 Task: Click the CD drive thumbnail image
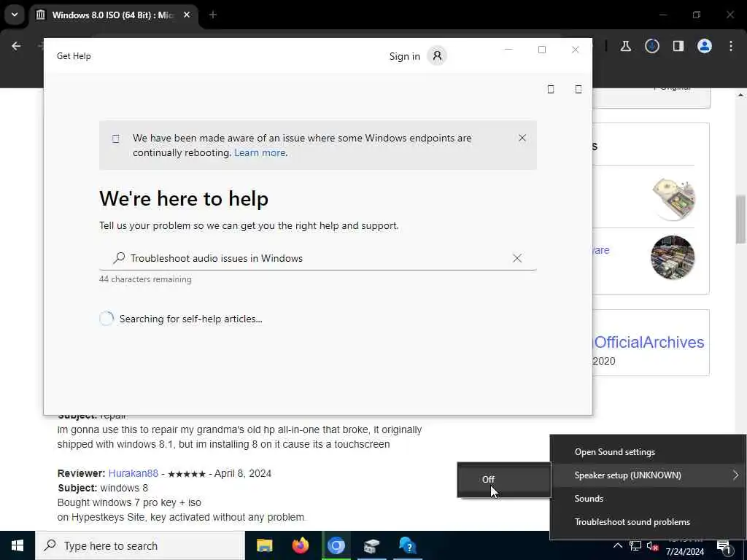coord(673,198)
